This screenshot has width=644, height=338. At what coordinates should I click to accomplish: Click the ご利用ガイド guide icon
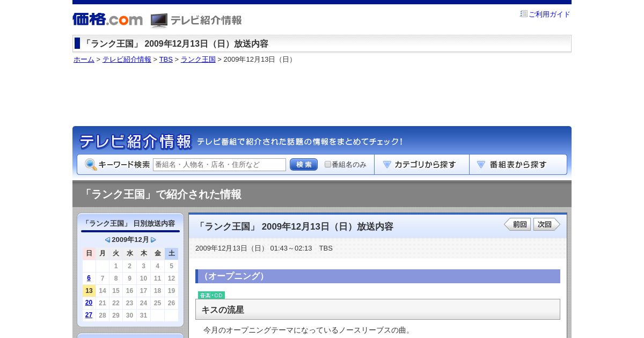click(x=523, y=14)
